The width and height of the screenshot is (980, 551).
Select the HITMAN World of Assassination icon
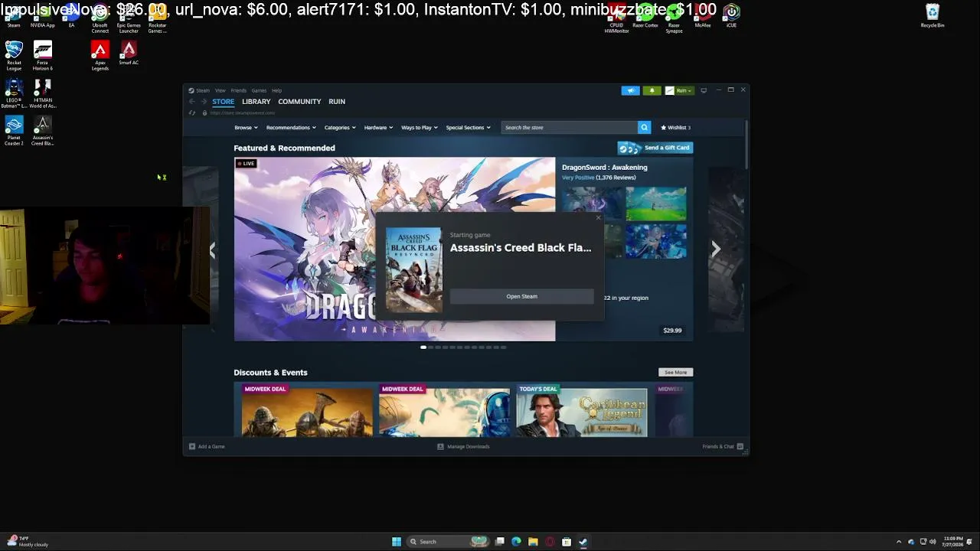point(43,93)
